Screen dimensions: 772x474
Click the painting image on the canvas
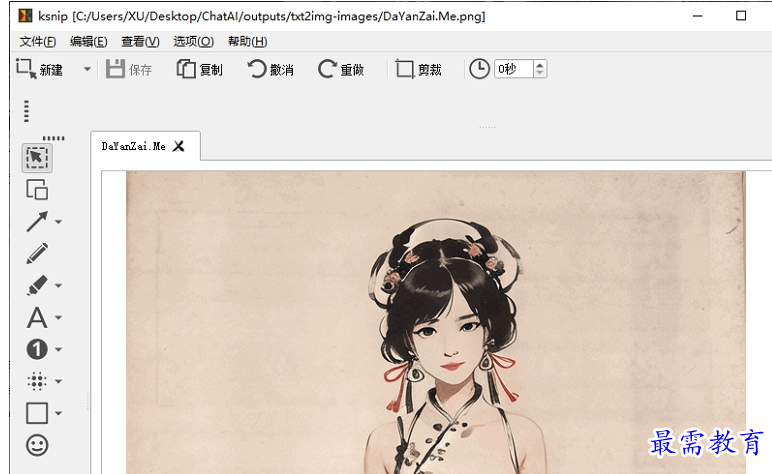click(436, 322)
